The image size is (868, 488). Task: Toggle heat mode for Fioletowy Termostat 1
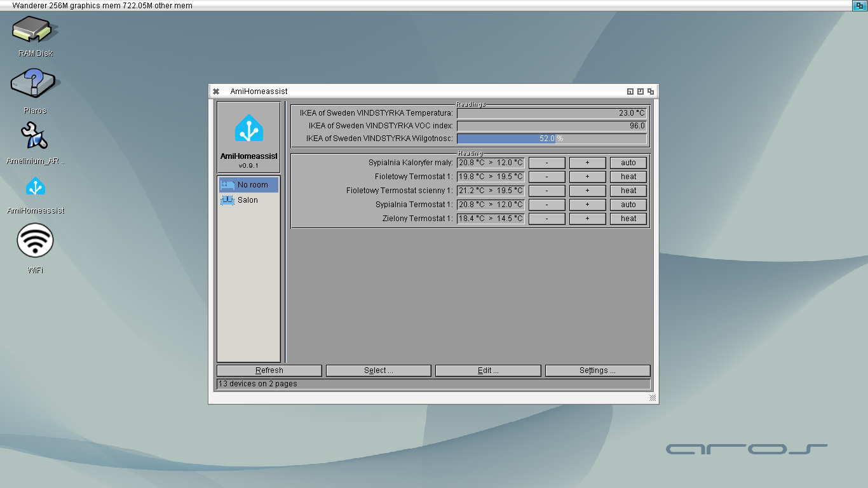pyautogui.click(x=628, y=177)
